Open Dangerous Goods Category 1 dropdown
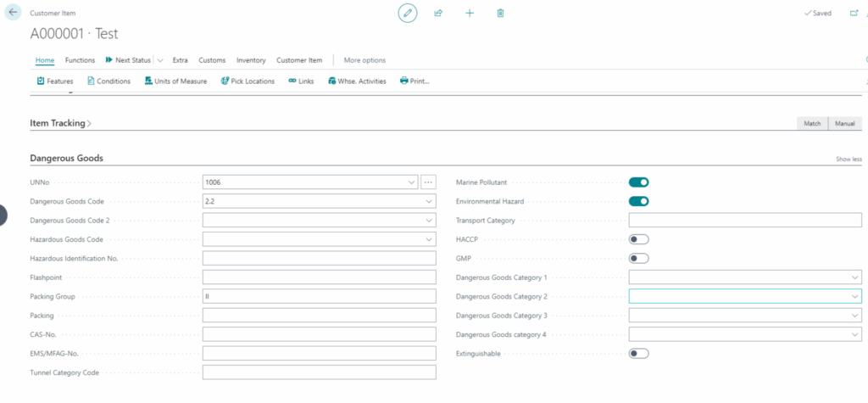868x403 pixels. tap(855, 277)
